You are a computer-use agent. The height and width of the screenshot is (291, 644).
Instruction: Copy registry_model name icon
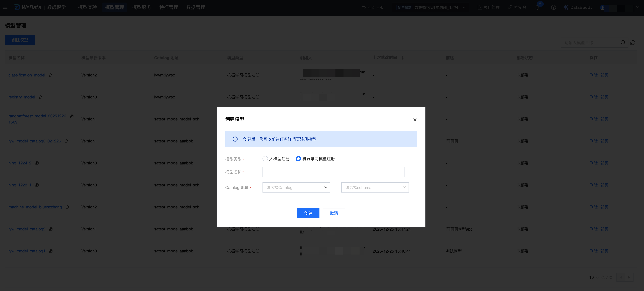point(41,97)
